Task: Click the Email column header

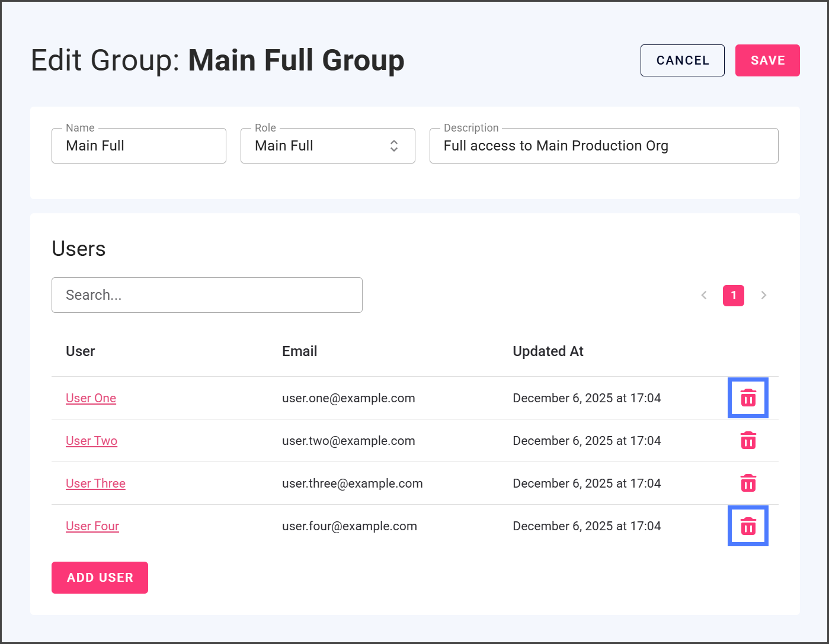Action: [299, 351]
